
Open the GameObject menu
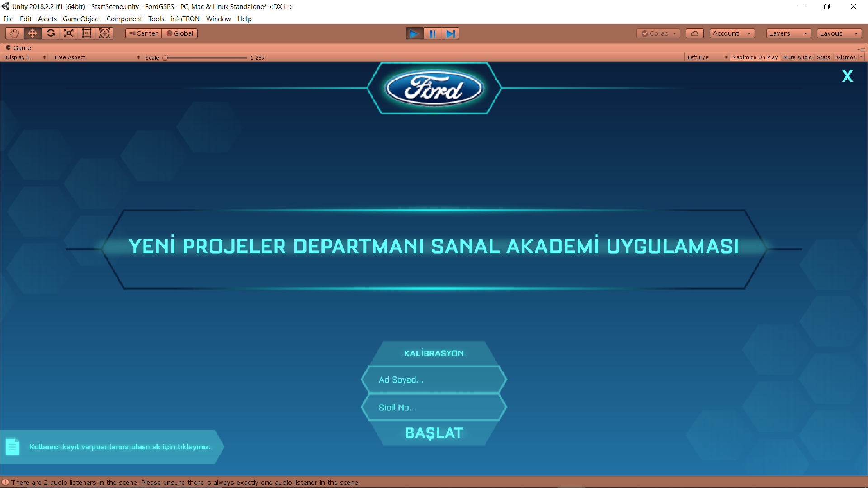pyautogui.click(x=81, y=19)
